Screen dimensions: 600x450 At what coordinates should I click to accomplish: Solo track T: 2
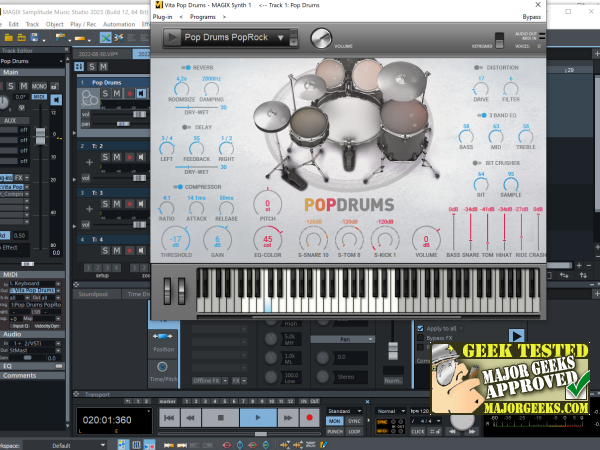tap(105, 157)
